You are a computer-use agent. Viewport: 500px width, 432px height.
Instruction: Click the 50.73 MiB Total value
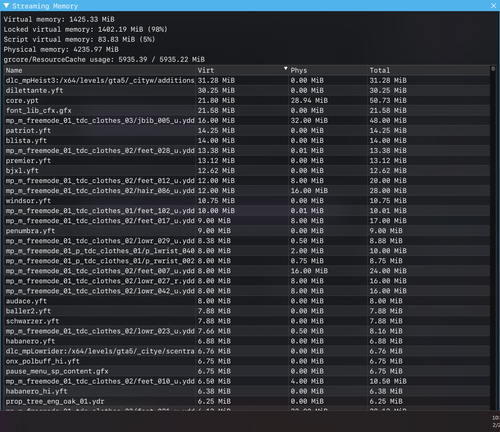click(388, 100)
